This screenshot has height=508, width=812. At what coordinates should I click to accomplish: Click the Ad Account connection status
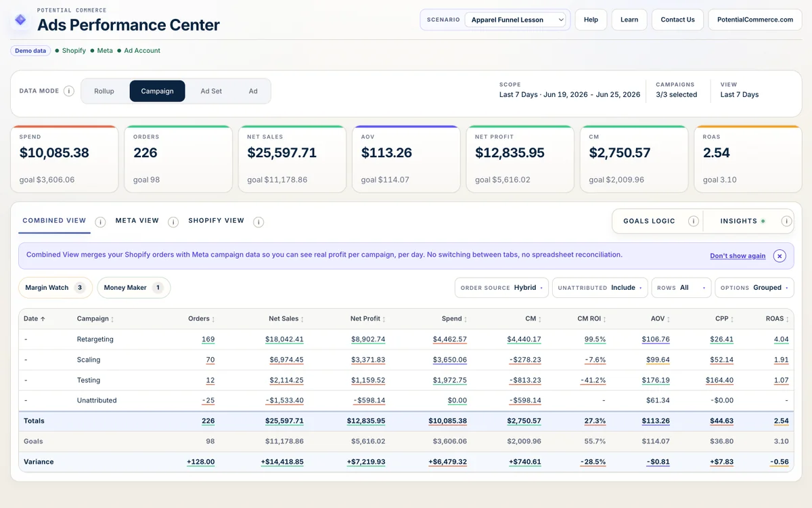click(139, 51)
